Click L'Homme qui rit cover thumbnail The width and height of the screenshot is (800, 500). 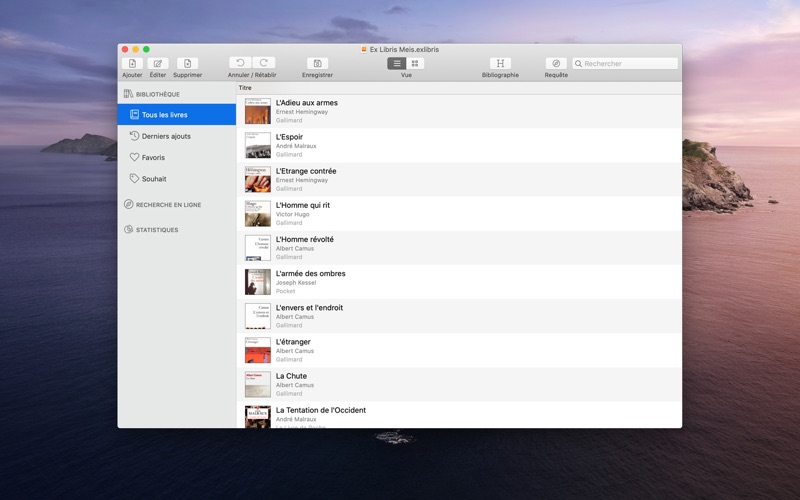coord(258,214)
